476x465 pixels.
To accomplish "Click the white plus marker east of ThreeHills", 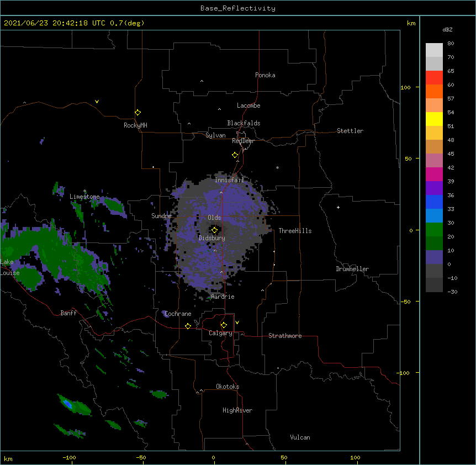I will point(338,207).
